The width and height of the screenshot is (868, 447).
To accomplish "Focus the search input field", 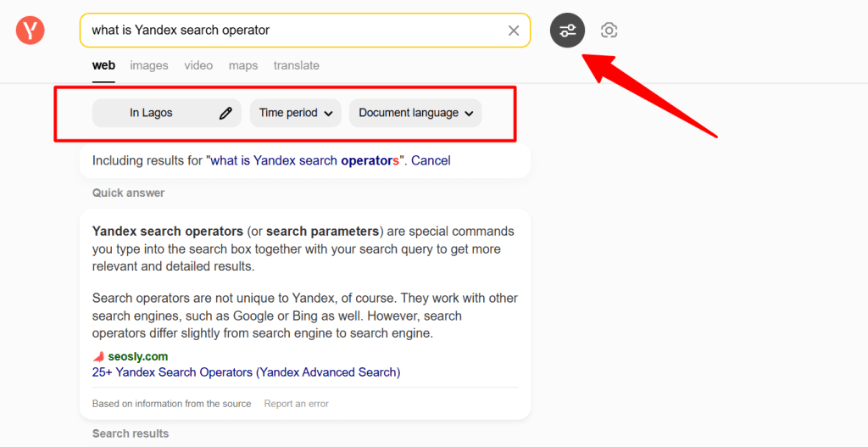I will pos(305,31).
